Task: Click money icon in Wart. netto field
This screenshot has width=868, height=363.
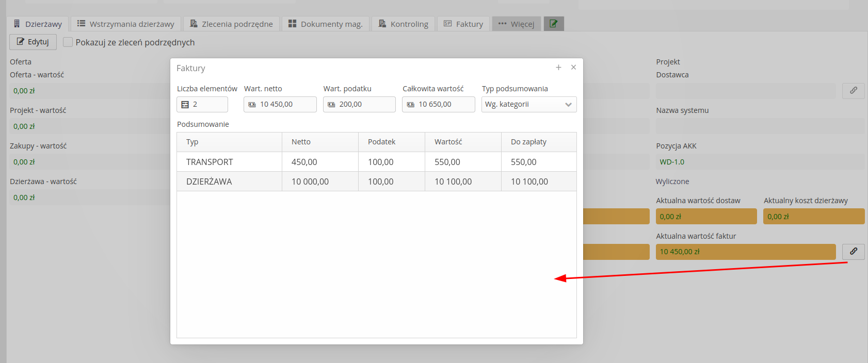Action: 252,105
